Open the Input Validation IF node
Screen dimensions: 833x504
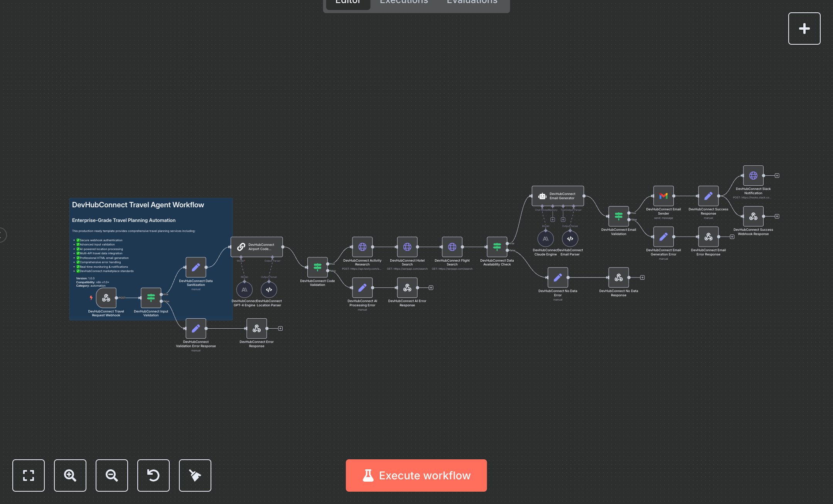[151, 298]
